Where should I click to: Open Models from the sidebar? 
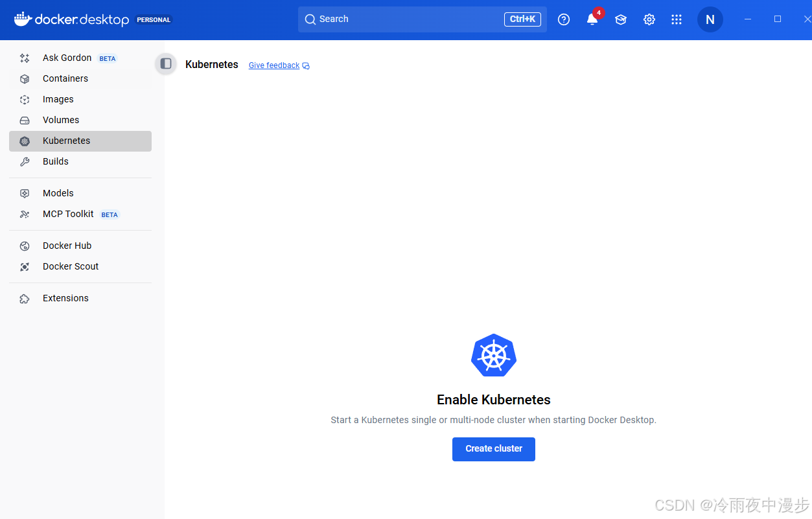(x=80, y=193)
